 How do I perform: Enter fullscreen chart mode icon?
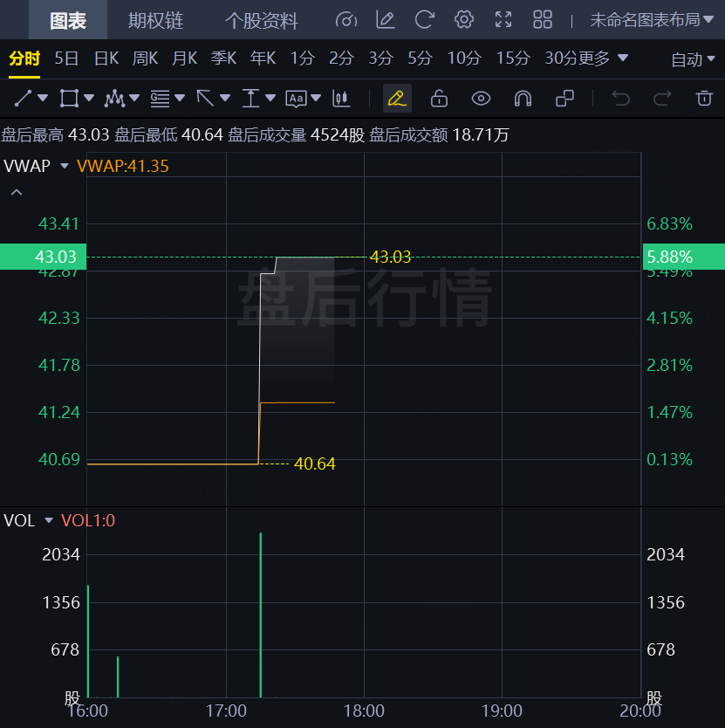click(503, 20)
